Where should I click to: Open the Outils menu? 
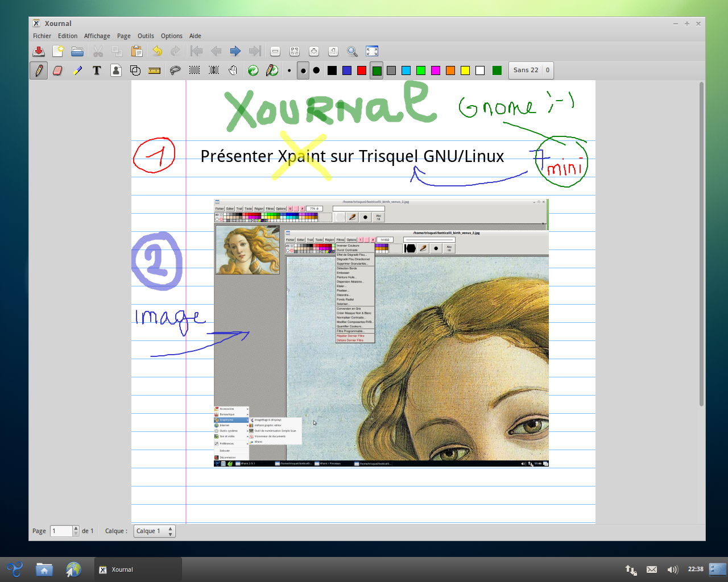point(146,36)
